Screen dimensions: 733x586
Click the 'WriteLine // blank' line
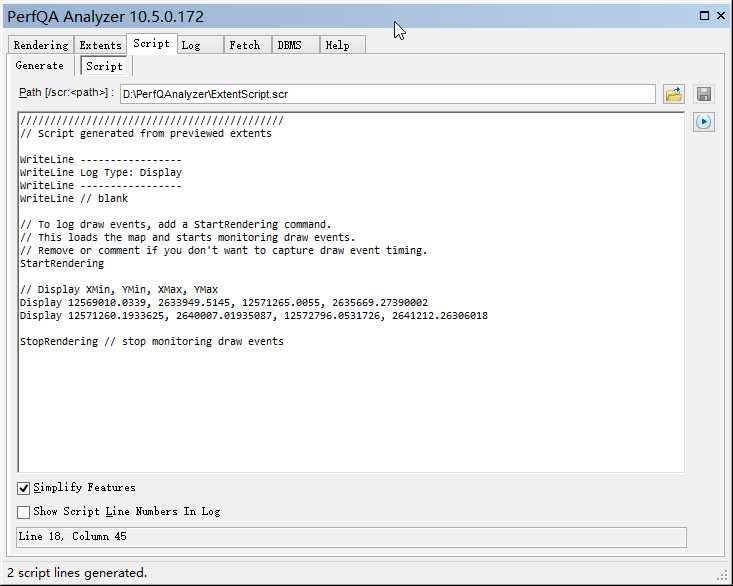click(74, 199)
